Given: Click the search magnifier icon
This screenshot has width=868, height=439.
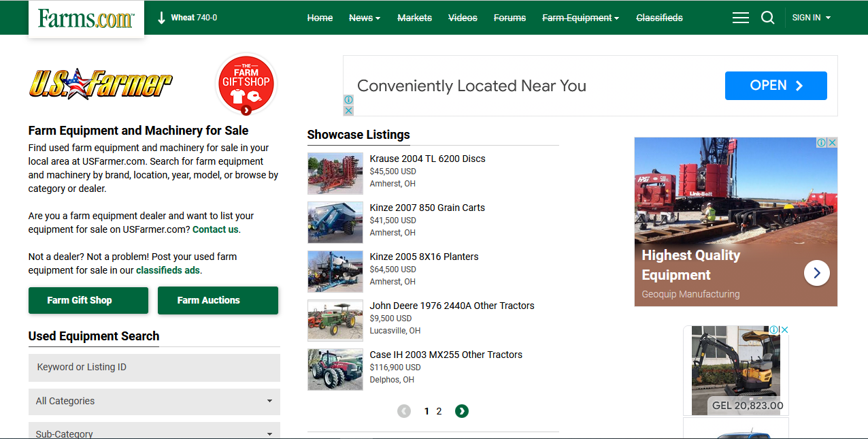Looking at the screenshot, I should click(768, 18).
